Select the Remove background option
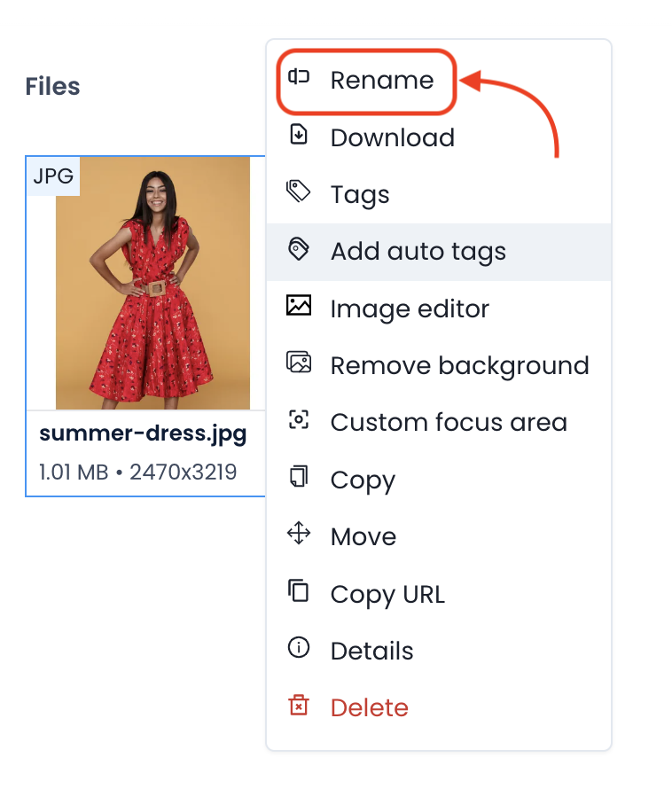Viewport: 672px width, 812px height. click(x=439, y=365)
